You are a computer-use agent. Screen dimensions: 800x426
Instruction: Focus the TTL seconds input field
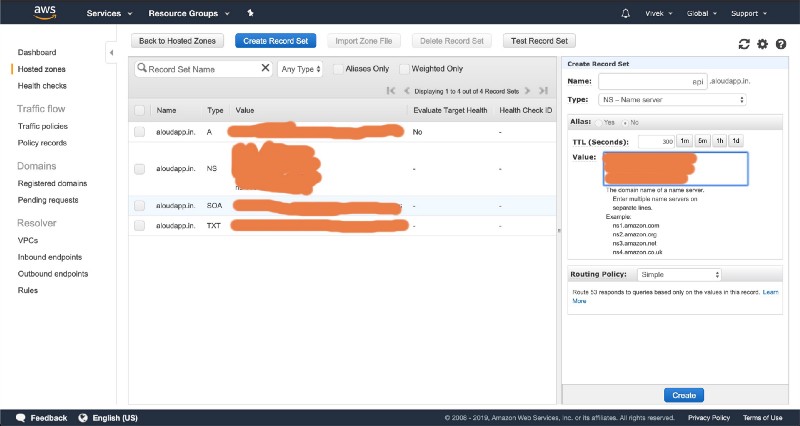point(657,141)
